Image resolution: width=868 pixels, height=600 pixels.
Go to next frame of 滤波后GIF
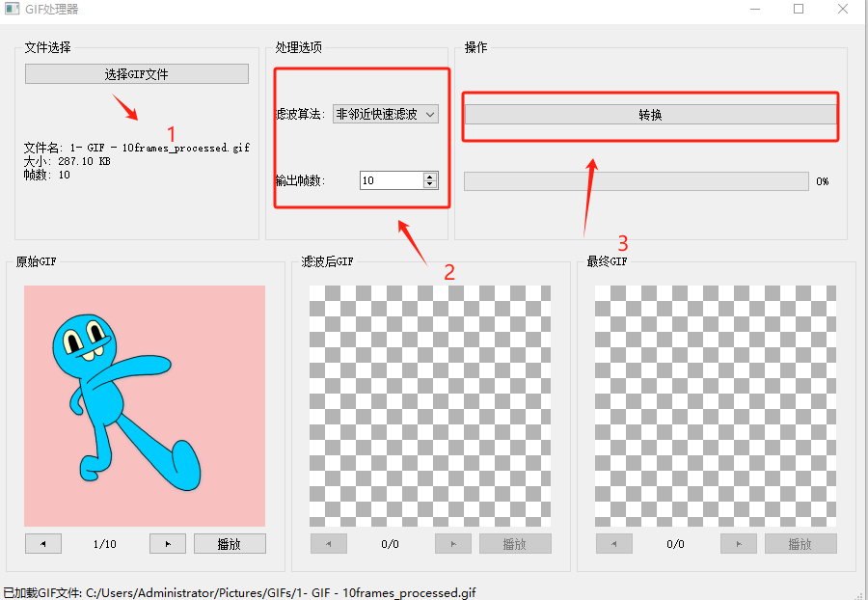pos(453,544)
